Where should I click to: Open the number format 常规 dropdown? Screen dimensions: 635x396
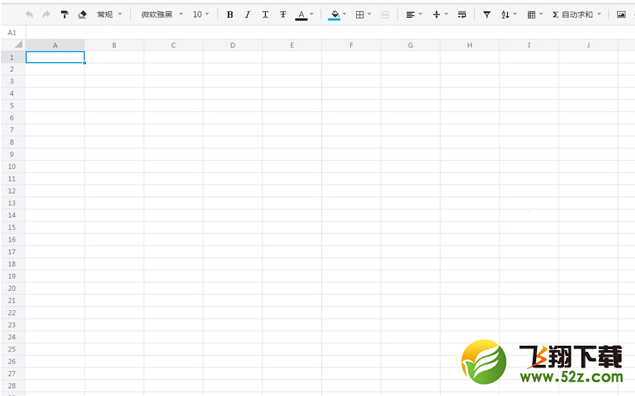click(109, 15)
